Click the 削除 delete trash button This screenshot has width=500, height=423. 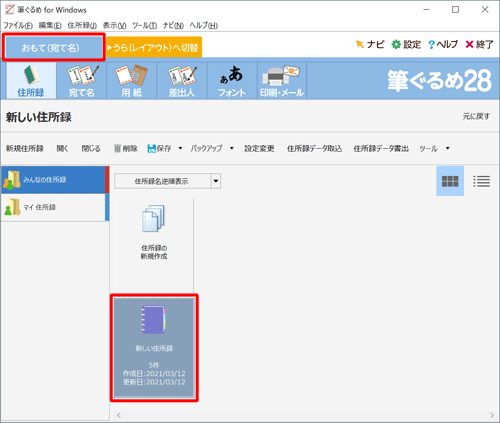click(126, 148)
